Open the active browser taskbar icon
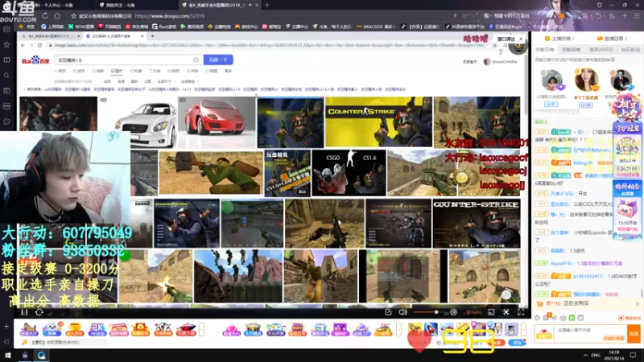The image size is (644, 362). (x=42, y=356)
